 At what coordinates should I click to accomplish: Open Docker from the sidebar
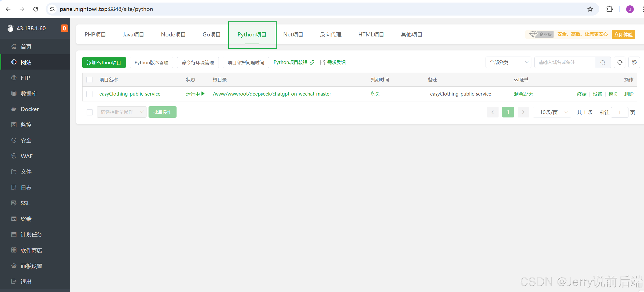point(30,109)
